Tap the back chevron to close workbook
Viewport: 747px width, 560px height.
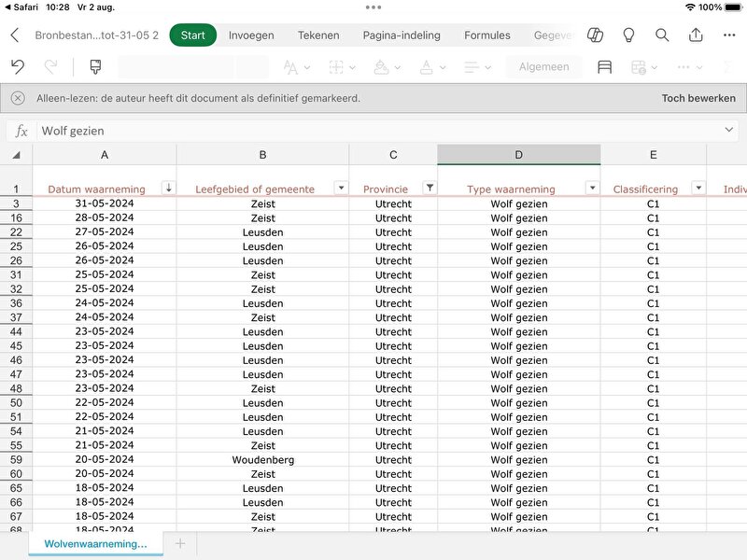coord(15,35)
